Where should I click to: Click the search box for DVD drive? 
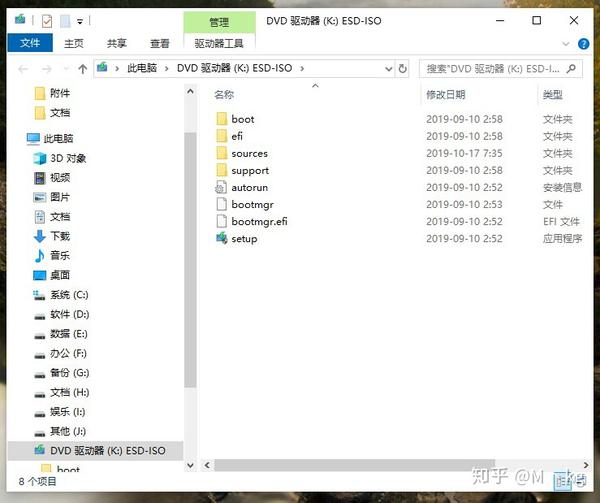(501, 69)
